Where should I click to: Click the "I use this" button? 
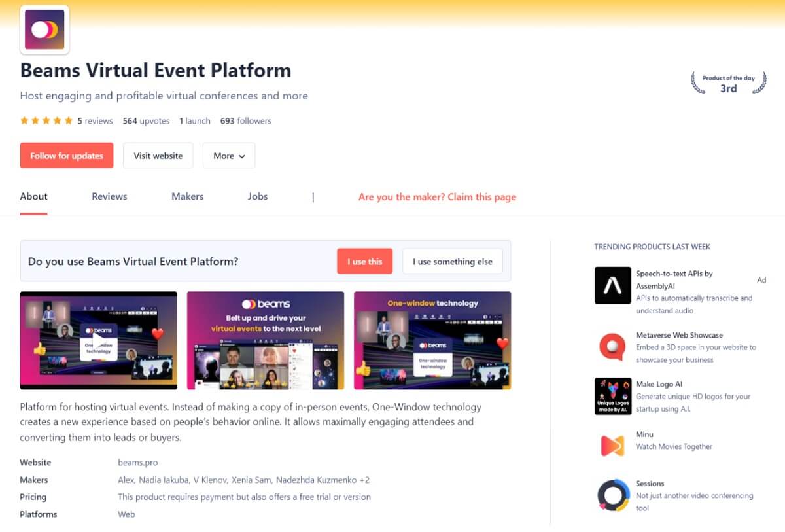364,261
